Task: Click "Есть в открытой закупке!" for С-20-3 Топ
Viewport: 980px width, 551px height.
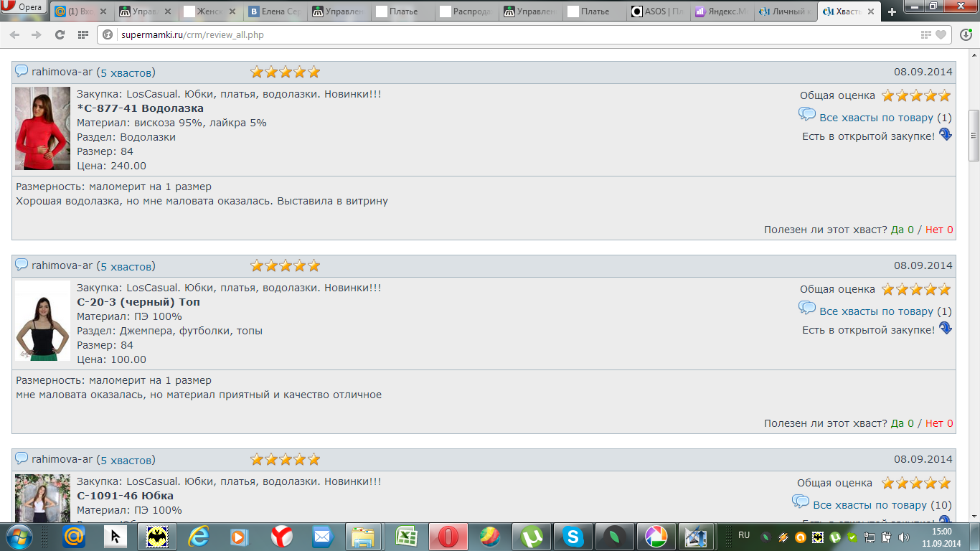Action: click(869, 330)
